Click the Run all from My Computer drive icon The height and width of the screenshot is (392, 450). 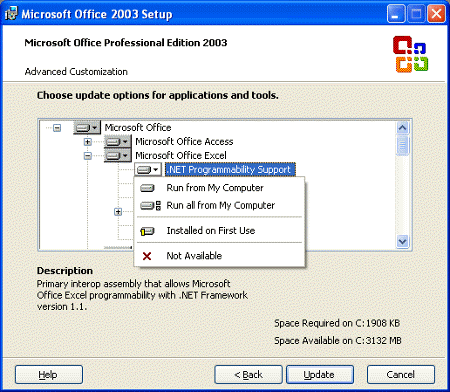point(150,205)
